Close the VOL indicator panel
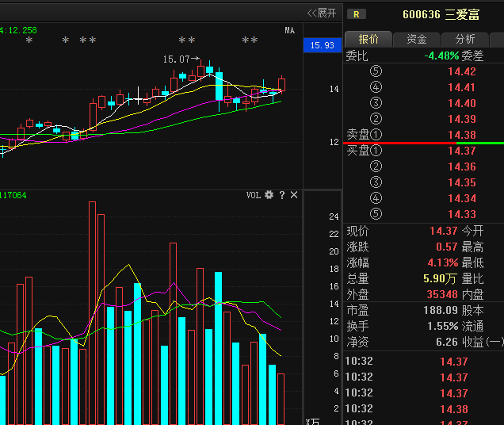Viewport: 504px width, 425px height. click(x=294, y=194)
